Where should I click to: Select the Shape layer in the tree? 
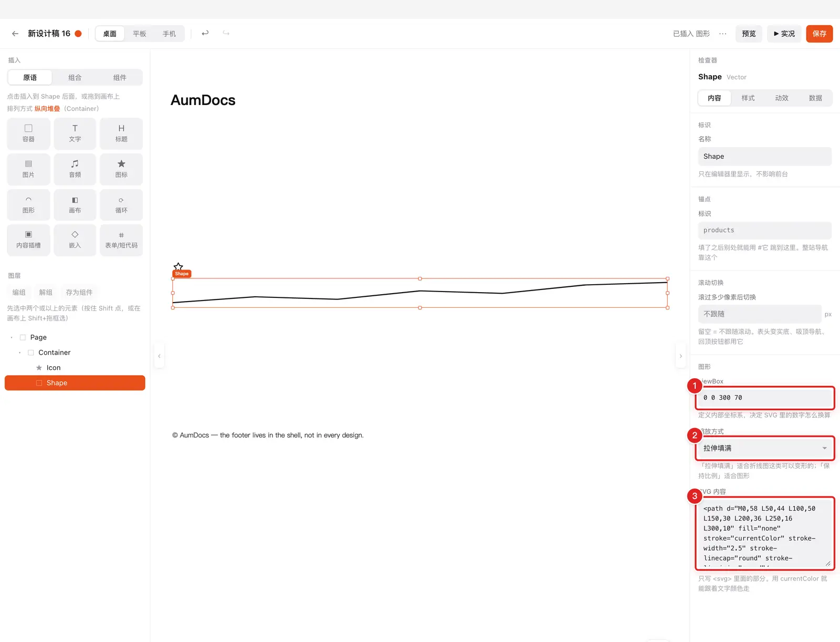click(75, 383)
